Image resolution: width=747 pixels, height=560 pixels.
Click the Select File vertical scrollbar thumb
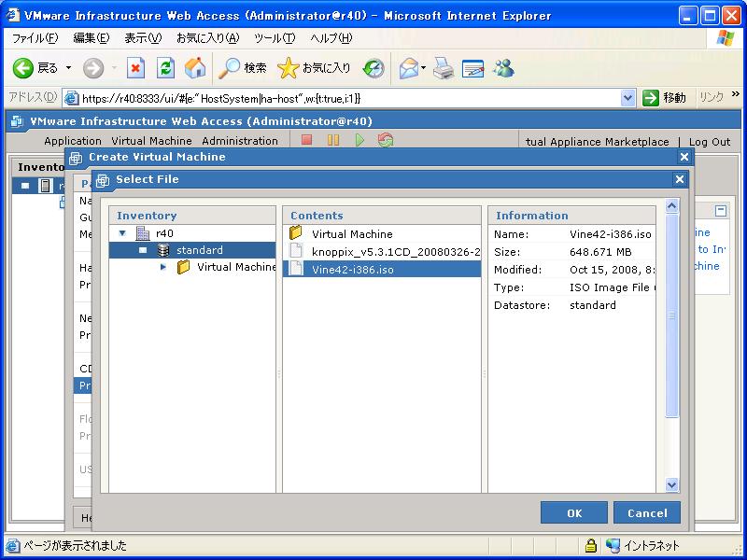pyautogui.click(x=671, y=315)
